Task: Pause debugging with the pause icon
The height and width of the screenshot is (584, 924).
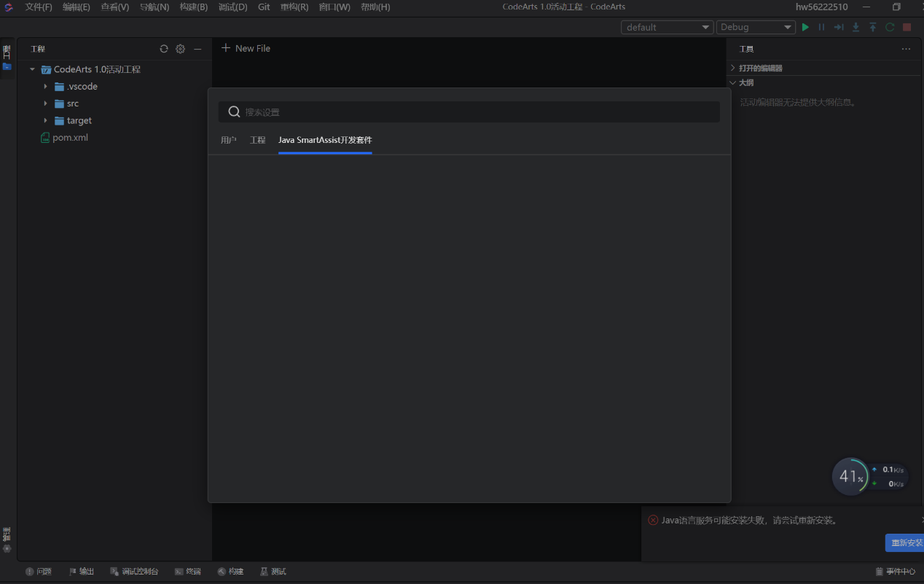Action: pos(822,27)
